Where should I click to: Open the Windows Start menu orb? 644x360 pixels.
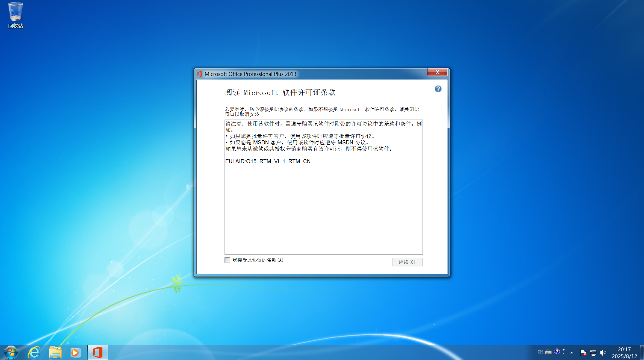(x=11, y=352)
